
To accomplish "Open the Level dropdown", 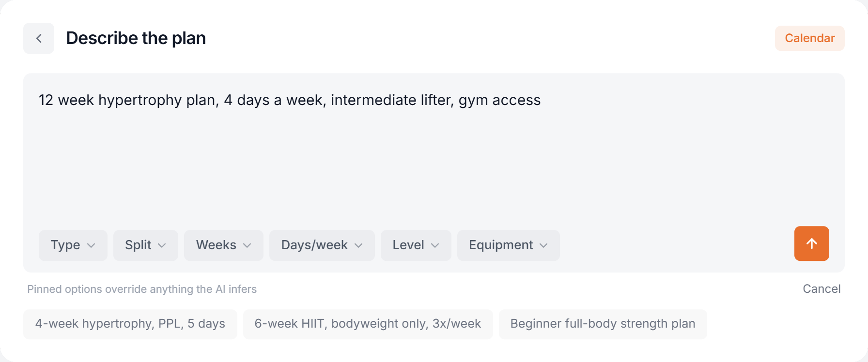I will 416,245.
